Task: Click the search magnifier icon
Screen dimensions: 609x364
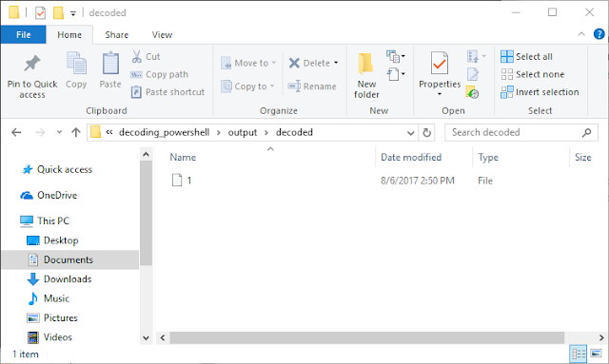Action: 587,133
